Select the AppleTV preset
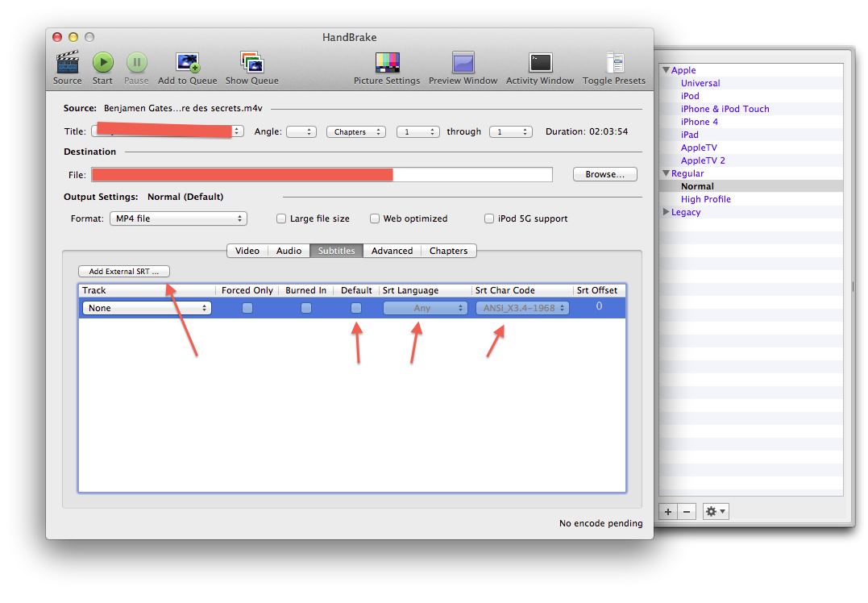Viewport: 868px width, 603px height. tap(699, 148)
